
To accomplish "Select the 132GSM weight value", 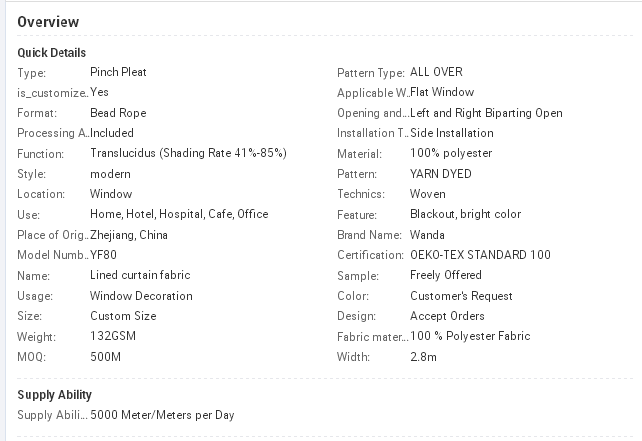I will pyautogui.click(x=112, y=336).
